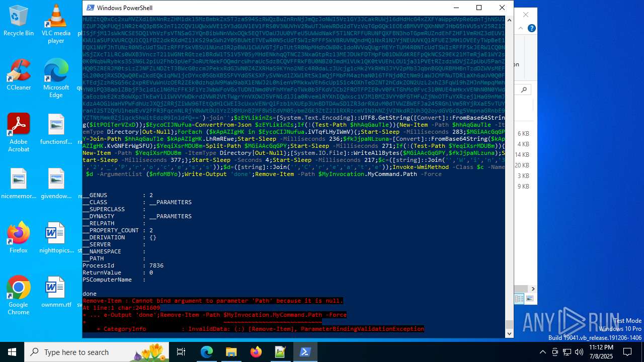The width and height of the screenshot is (644, 362).
Task: Select the 20 KB file size entry
Action: click(x=522, y=165)
